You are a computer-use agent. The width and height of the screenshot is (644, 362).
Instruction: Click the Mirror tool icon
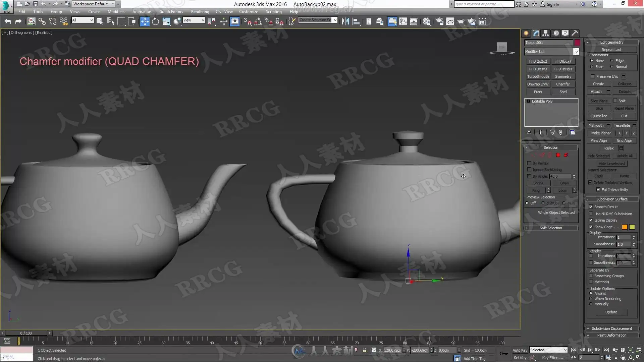pyautogui.click(x=345, y=22)
